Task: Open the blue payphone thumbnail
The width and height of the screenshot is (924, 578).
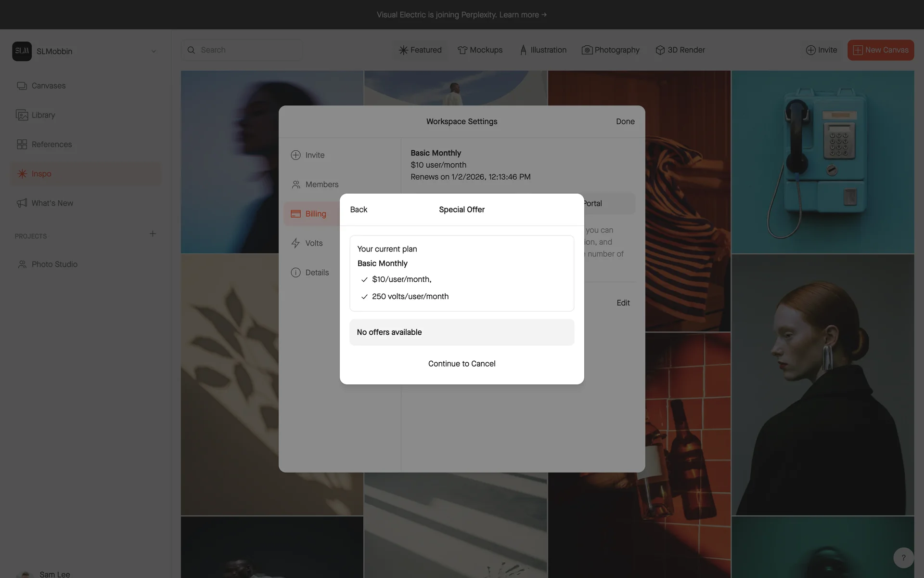Action: coord(822,162)
